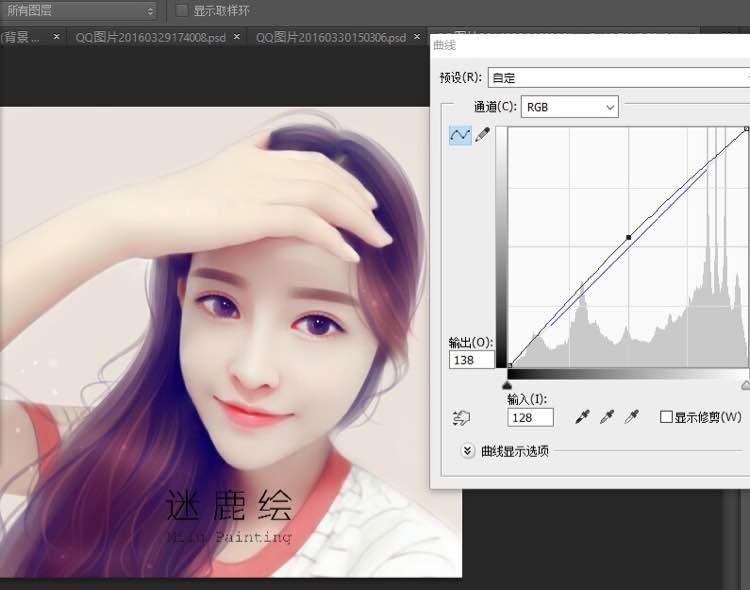Select the edit-points curve tool
The height and width of the screenshot is (590, 750).
pos(460,134)
